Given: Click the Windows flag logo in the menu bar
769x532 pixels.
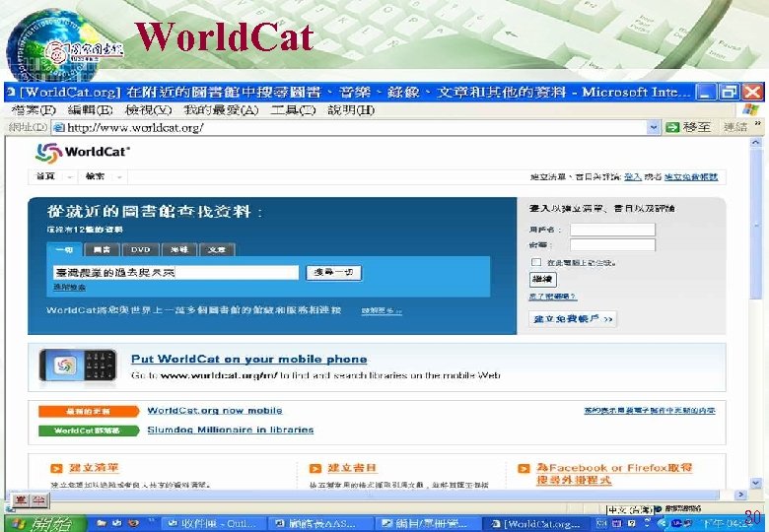Looking at the screenshot, I should [750, 109].
